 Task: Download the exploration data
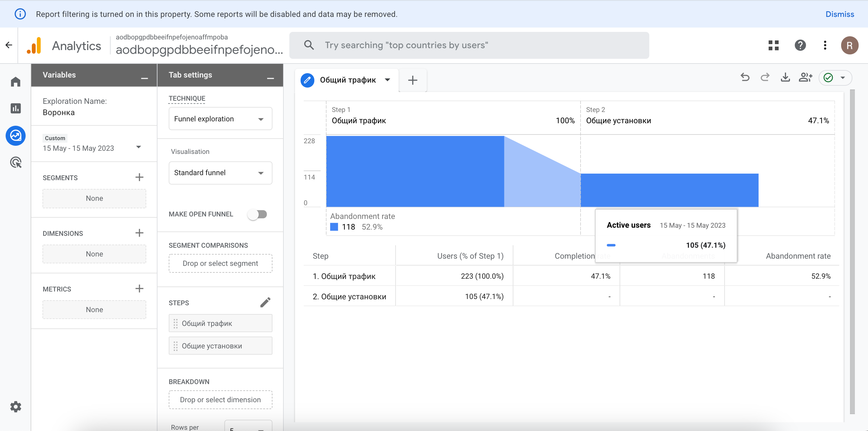tap(785, 78)
